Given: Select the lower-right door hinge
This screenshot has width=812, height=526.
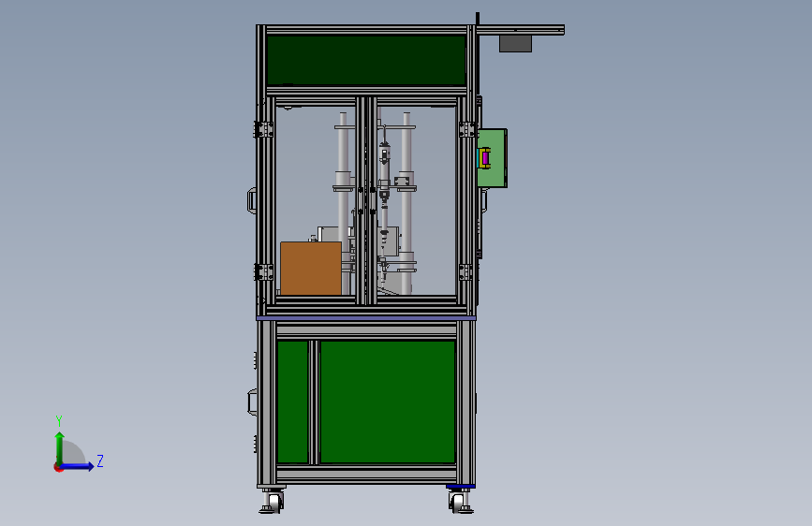Looking at the screenshot, I should [466, 271].
